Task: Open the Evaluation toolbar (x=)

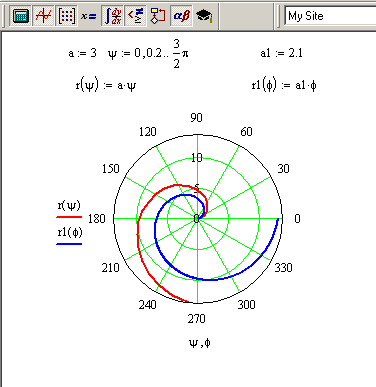Action: (x=89, y=16)
